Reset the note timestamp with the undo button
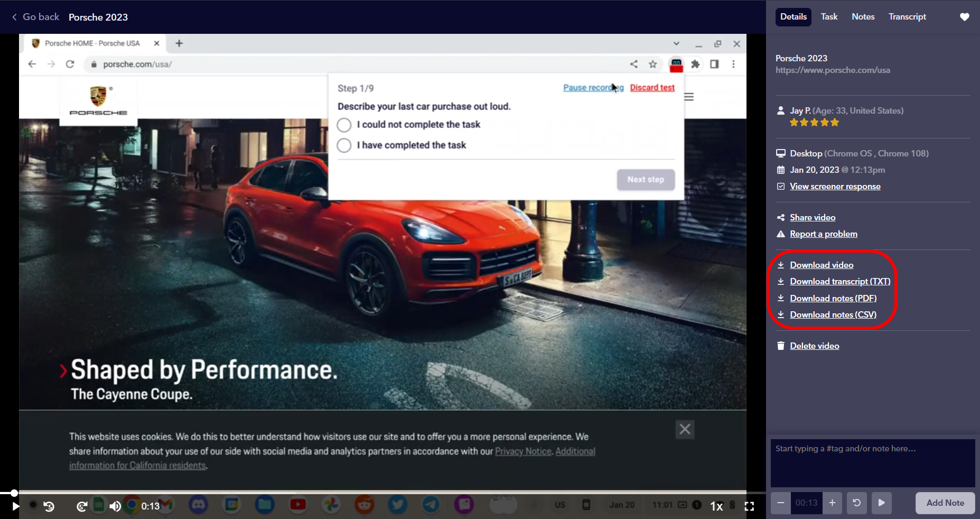 [x=857, y=503]
